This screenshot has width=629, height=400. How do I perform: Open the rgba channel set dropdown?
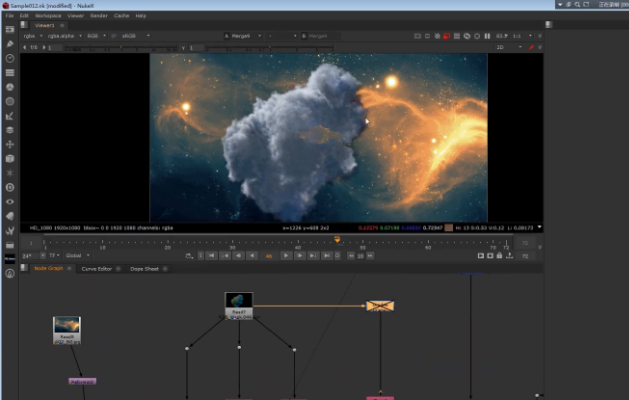pyautogui.click(x=33, y=36)
